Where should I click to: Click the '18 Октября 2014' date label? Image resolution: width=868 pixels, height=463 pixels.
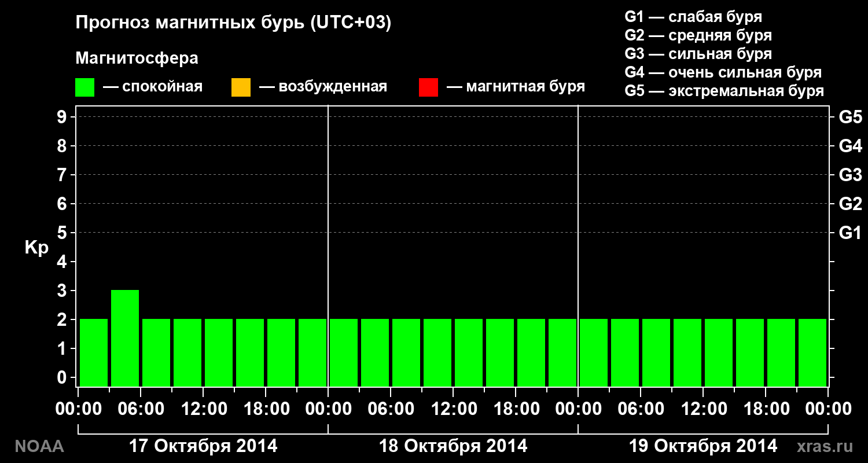pos(453,446)
